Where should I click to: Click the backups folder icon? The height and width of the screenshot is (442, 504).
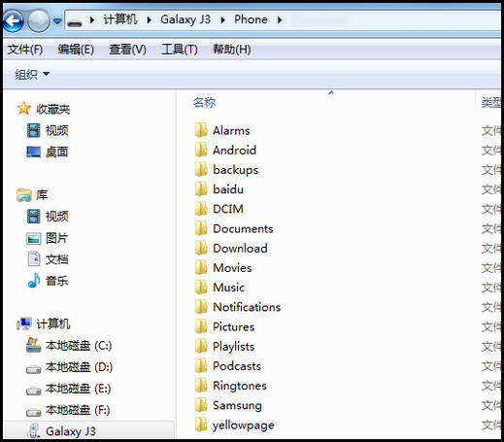point(201,169)
